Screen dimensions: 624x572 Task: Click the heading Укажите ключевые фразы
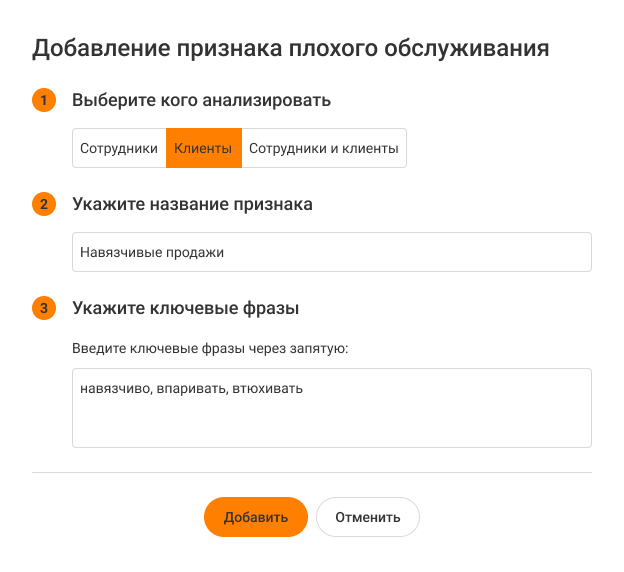tap(186, 308)
